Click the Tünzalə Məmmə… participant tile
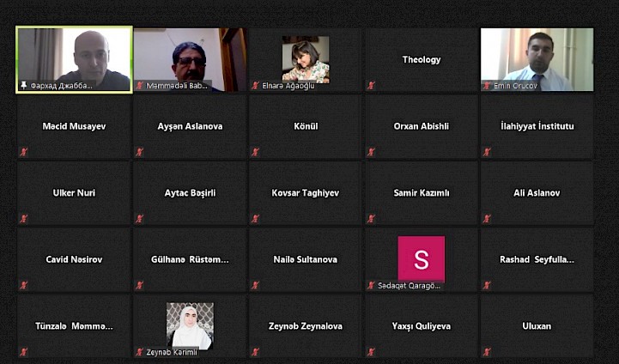619x364 pixels. (x=74, y=326)
